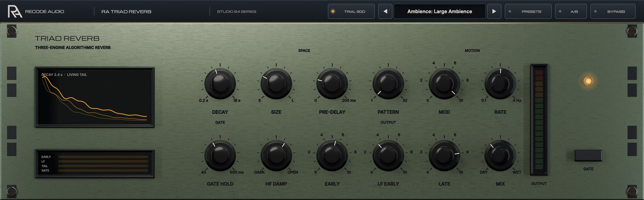The image size is (644, 200).
Task: Toggle A/B comparison
Action: coord(571,11)
